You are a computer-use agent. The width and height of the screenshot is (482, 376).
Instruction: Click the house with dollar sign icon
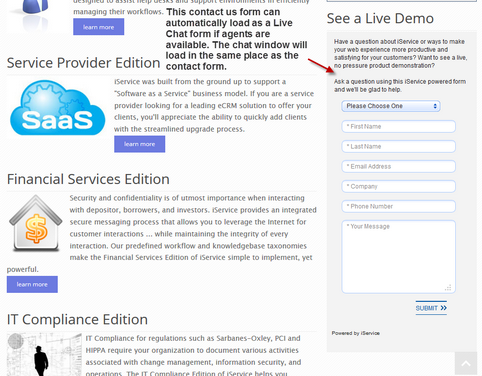36,224
